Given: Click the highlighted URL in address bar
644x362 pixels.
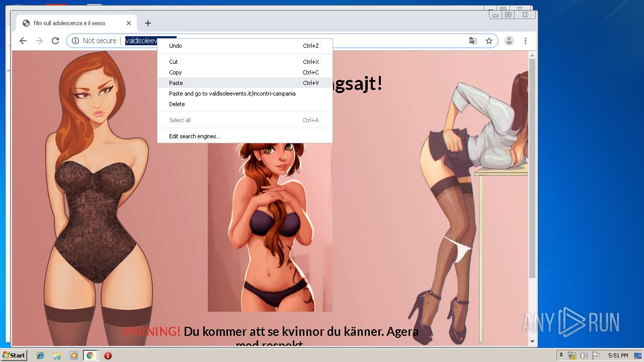Looking at the screenshot, I should (141, 41).
